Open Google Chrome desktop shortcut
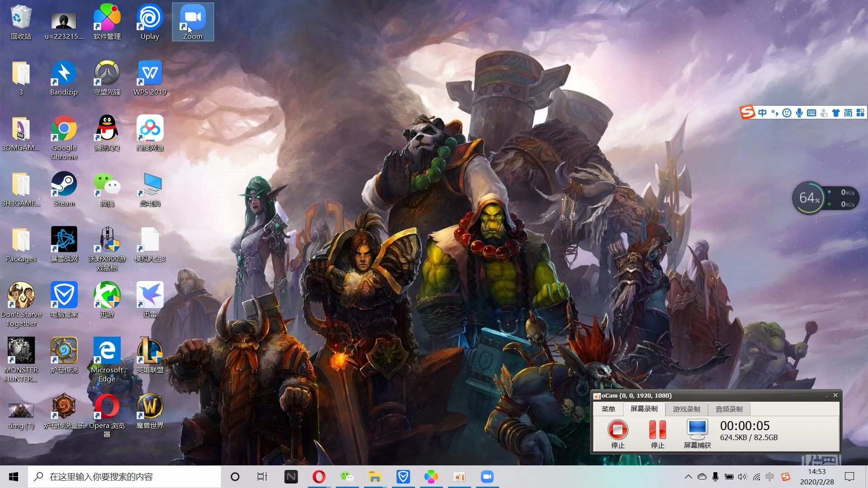 click(64, 137)
